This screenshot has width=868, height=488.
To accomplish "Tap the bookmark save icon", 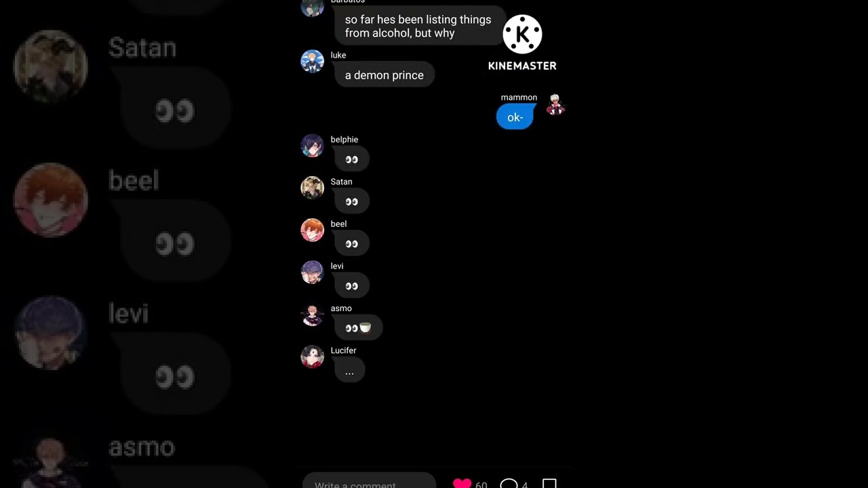I will click(x=549, y=483).
